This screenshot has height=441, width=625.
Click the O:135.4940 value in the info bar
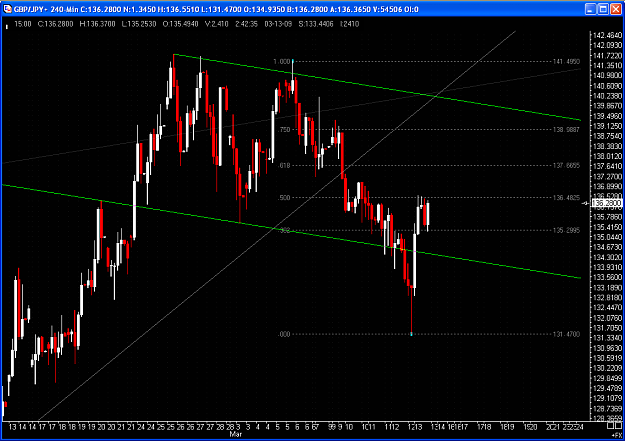coord(181,24)
